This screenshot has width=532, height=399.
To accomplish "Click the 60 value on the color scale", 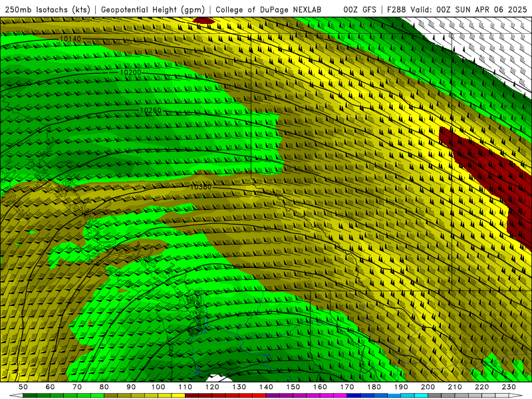I will [50, 387].
